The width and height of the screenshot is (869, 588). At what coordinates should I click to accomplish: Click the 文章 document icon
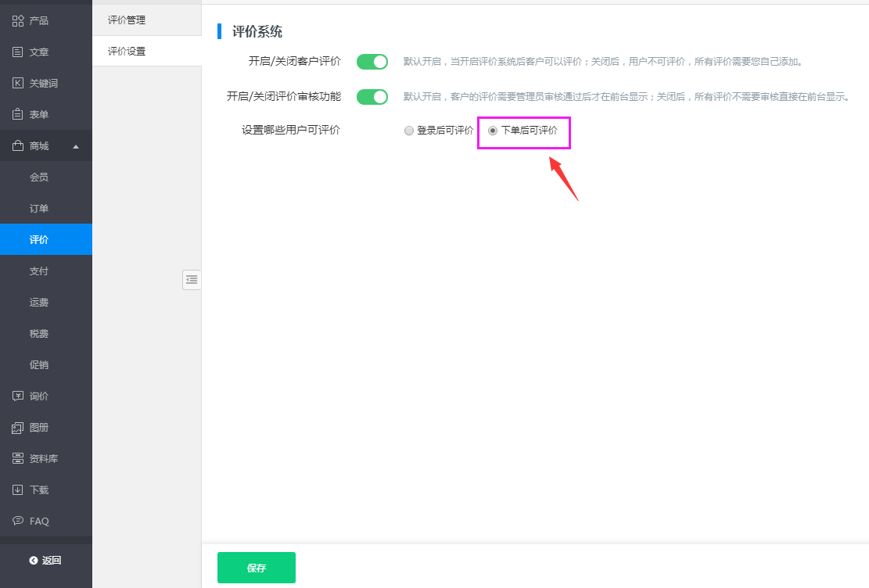(18, 52)
